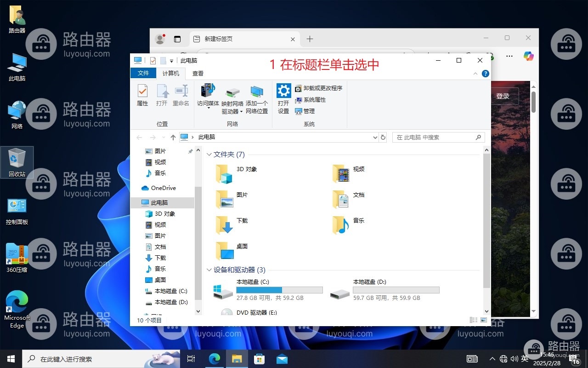Refresh the 此电脑 address bar
The image size is (588, 368).
[x=384, y=137]
